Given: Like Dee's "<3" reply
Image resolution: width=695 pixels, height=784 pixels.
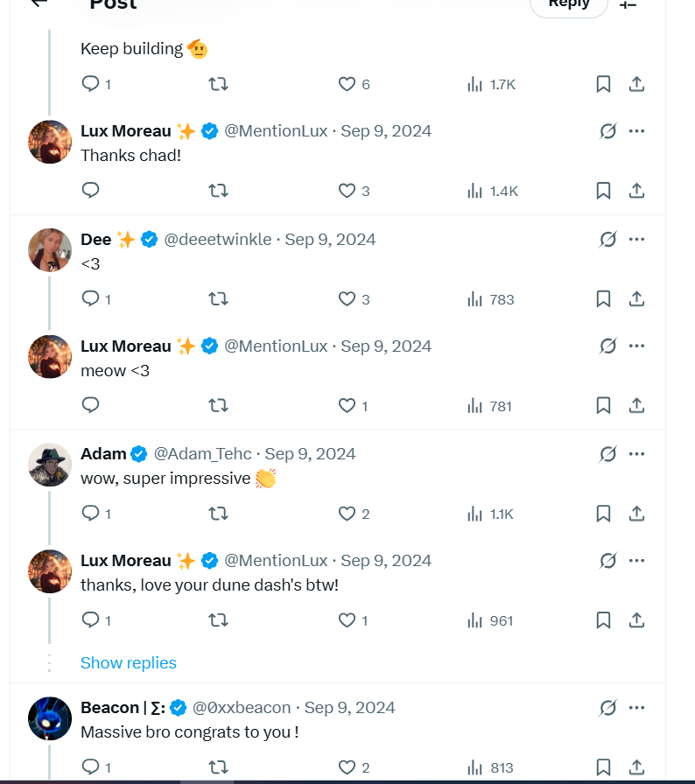Looking at the screenshot, I should click(347, 299).
